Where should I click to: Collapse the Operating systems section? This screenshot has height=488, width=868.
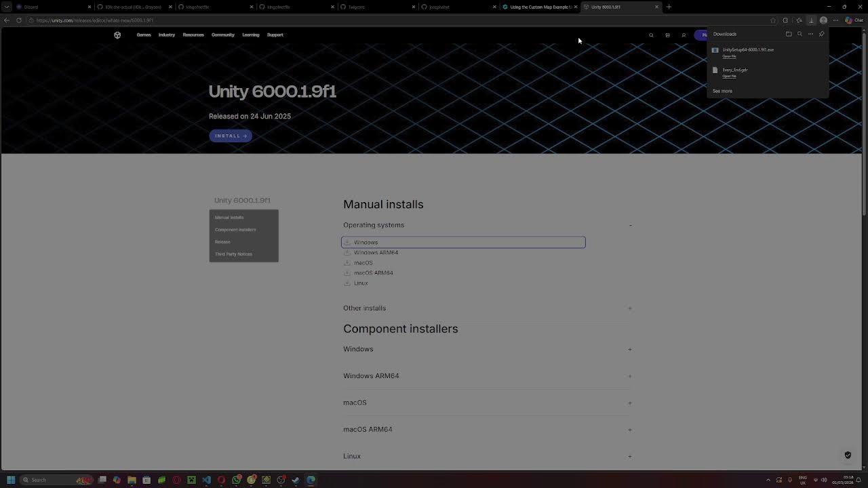pyautogui.click(x=630, y=225)
